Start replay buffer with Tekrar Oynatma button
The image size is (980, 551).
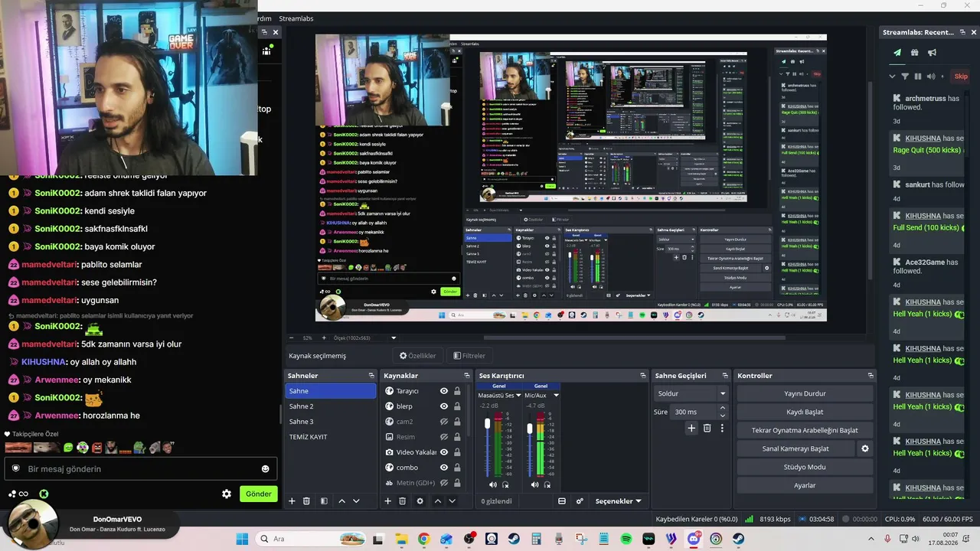point(805,430)
